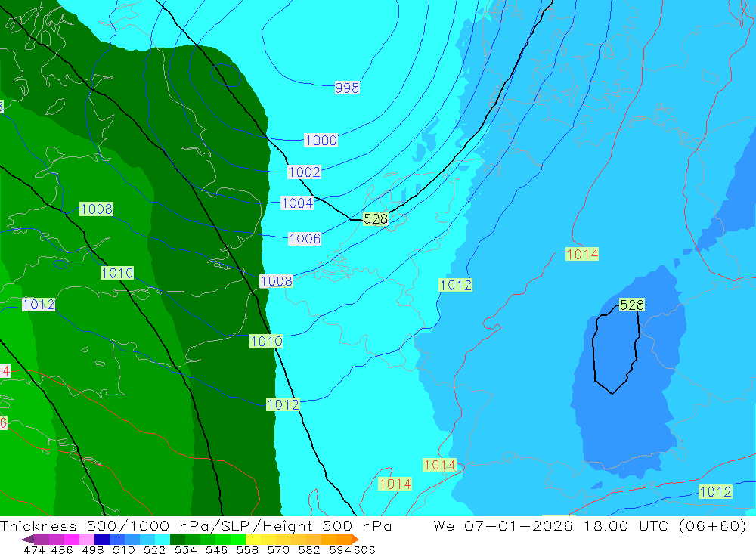
Task: Click the 1002 isobar label
Action: (304, 172)
